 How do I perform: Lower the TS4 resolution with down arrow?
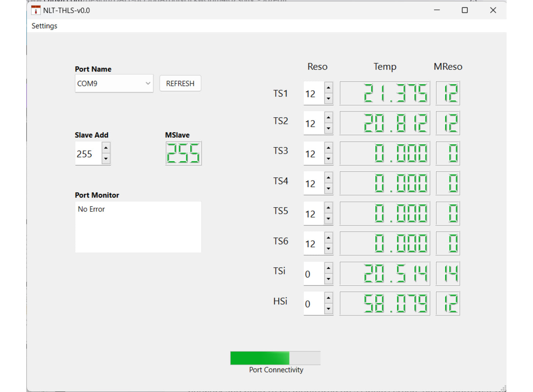[x=328, y=189]
